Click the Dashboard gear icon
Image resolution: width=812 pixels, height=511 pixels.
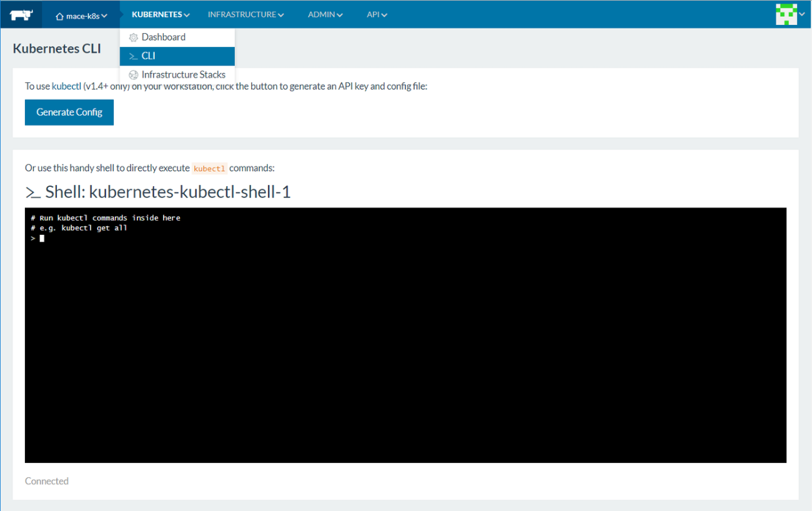pos(133,37)
